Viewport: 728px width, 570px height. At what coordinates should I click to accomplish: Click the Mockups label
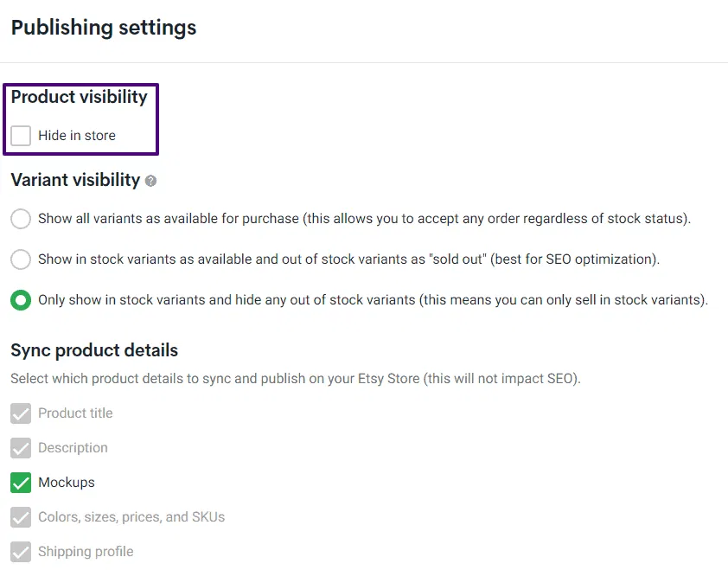[x=66, y=482]
